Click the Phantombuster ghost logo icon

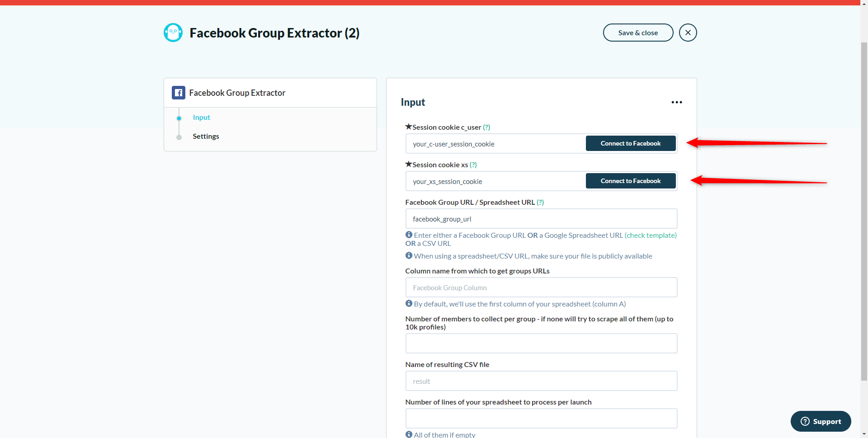173,33
